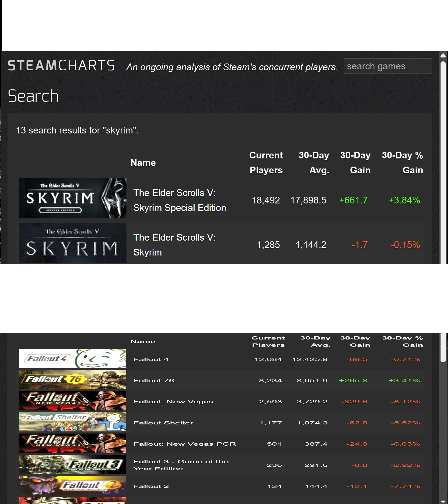This screenshot has width=448, height=504.
Task: Open the Fallout: New Vegas link
Action: pyautogui.click(x=173, y=402)
